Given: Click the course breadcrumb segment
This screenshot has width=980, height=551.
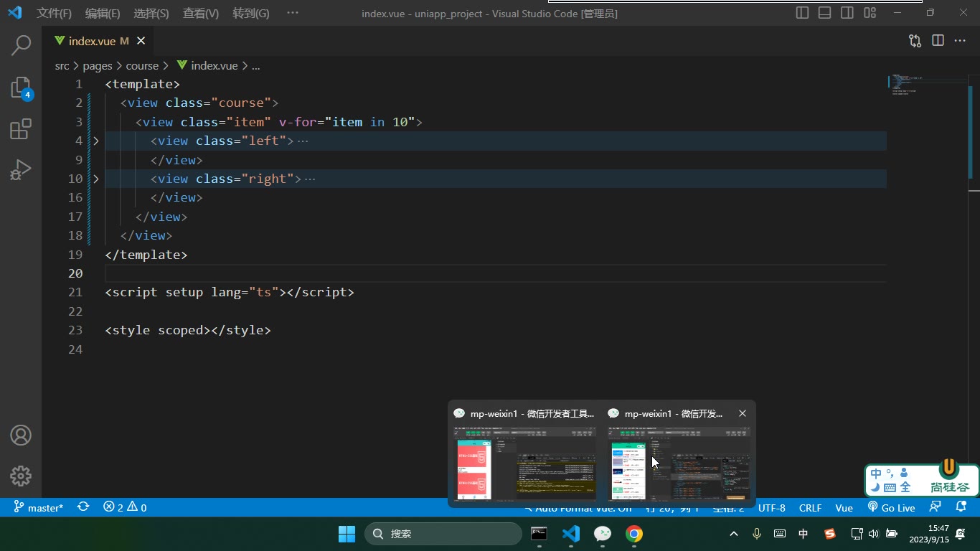Looking at the screenshot, I should click(142, 65).
